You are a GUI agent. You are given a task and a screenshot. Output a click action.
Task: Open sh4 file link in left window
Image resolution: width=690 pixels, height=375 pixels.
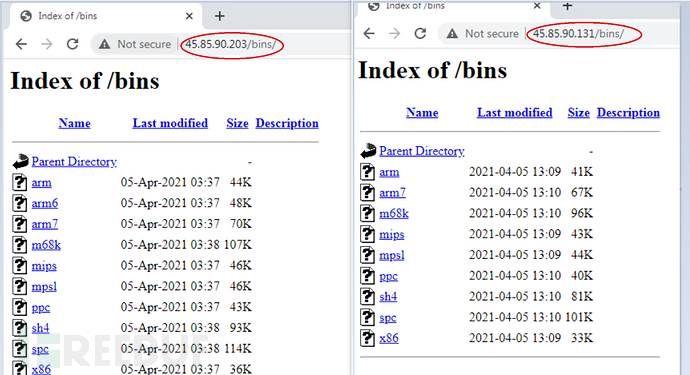pyautogui.click(x=40, y=328)
